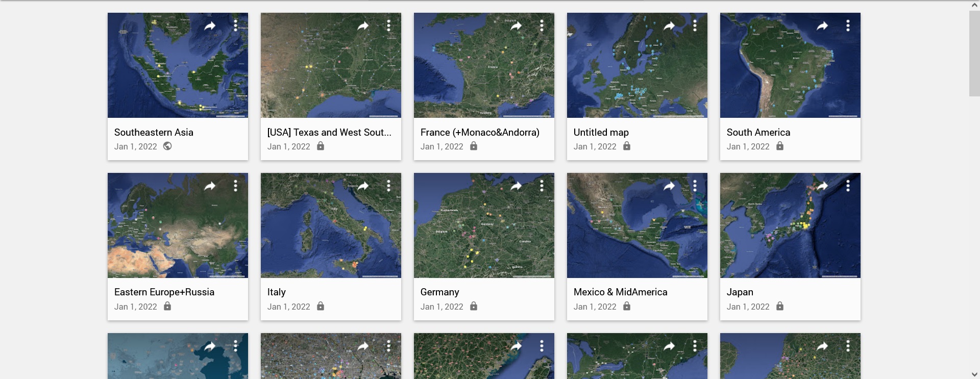Open more options for Mexico & MidAmerica
The height and width of the screenshot is (379, 980).
(x=695, y=186)
